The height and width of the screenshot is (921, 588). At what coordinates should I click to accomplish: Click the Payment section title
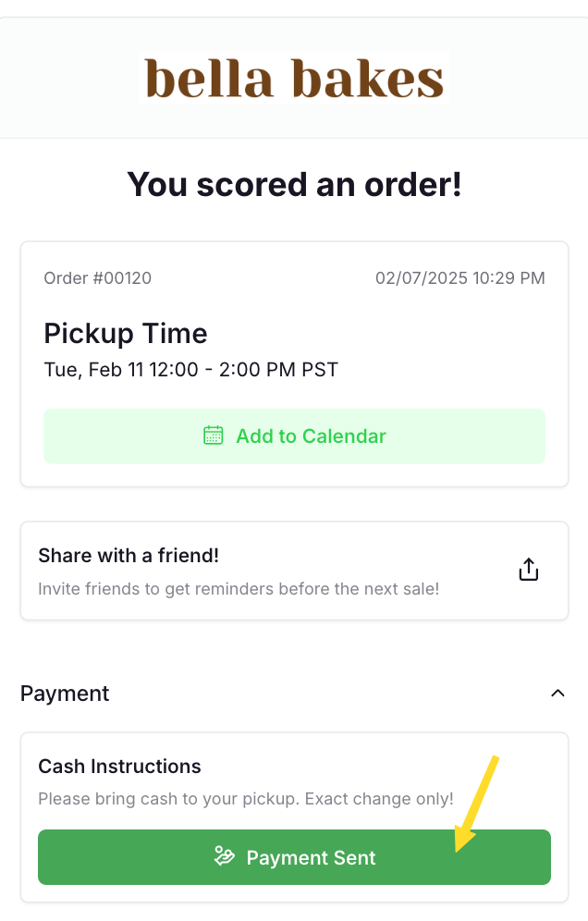(x=65, y=694)
